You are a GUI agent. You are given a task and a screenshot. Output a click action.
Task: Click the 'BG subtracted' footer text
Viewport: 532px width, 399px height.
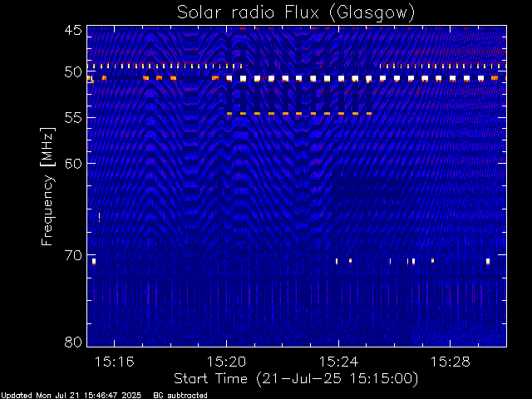click(180, 396)
